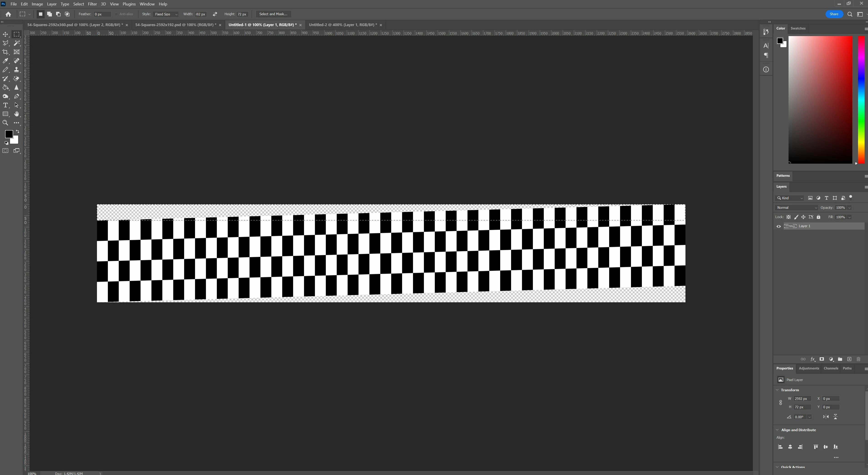Open the Filter menu
Image resolution: width=868 pixels, height=475 pixels.
coord(92,4)
